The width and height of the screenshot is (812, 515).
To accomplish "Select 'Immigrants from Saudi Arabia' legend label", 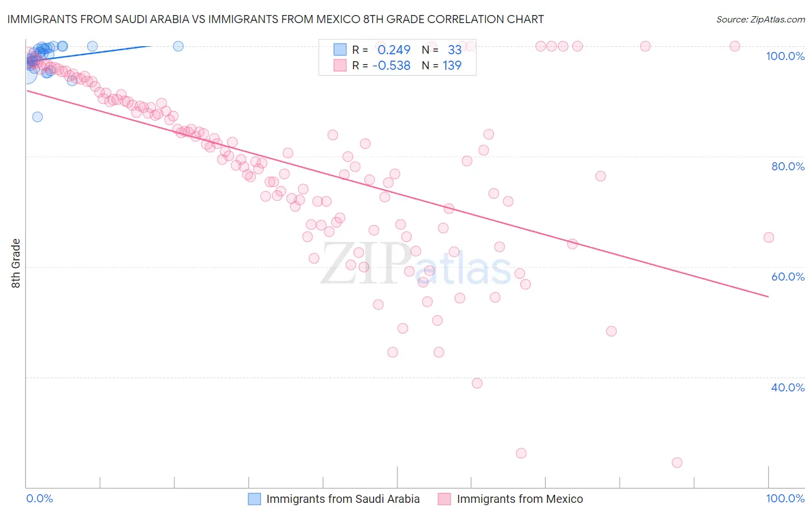I will [343, 499].
